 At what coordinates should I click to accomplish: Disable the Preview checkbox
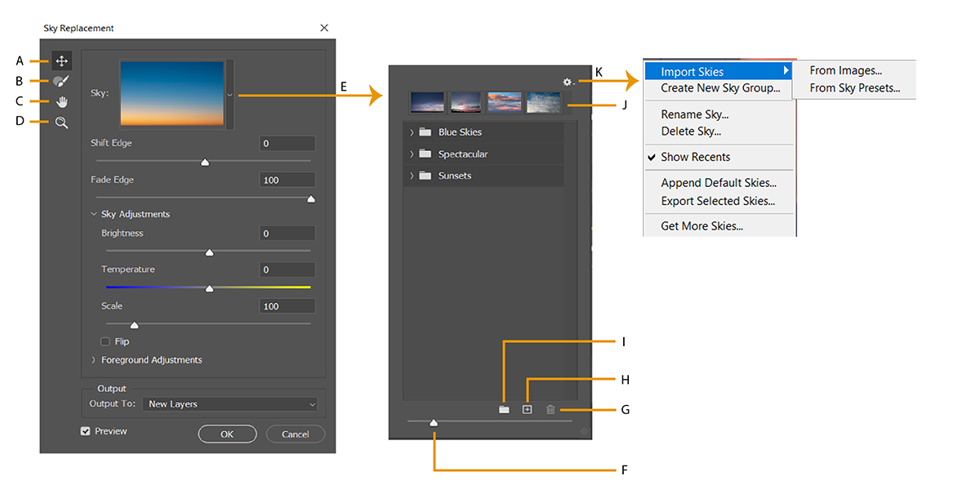(x=85, y=430)
